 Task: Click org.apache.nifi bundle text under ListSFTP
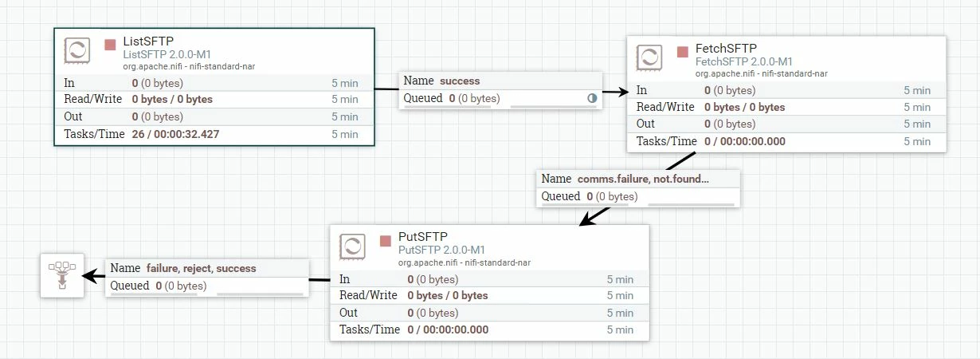click(x=189, y=66)
